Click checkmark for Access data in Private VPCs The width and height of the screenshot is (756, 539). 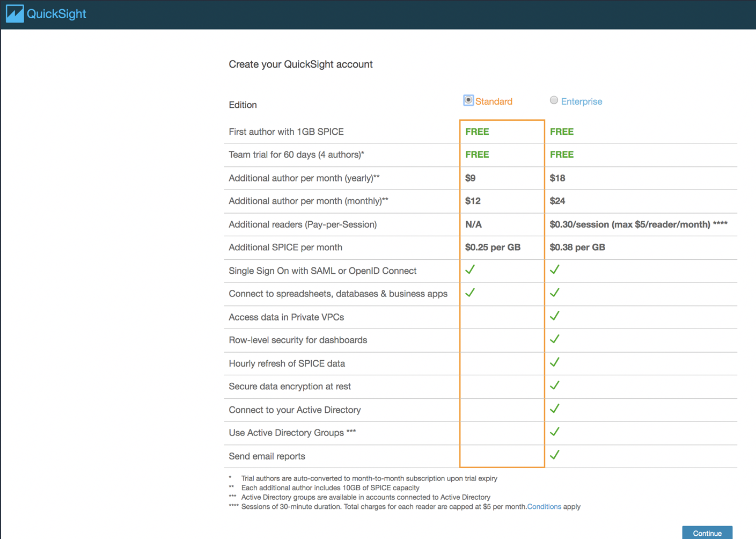point(555,316)
